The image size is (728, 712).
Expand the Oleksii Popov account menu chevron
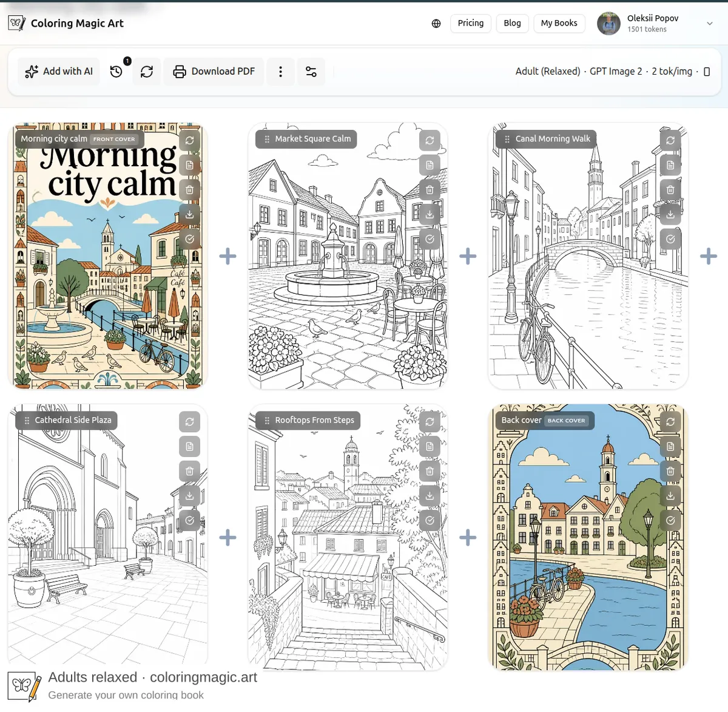pyautogui.click(x=710, y=24)
